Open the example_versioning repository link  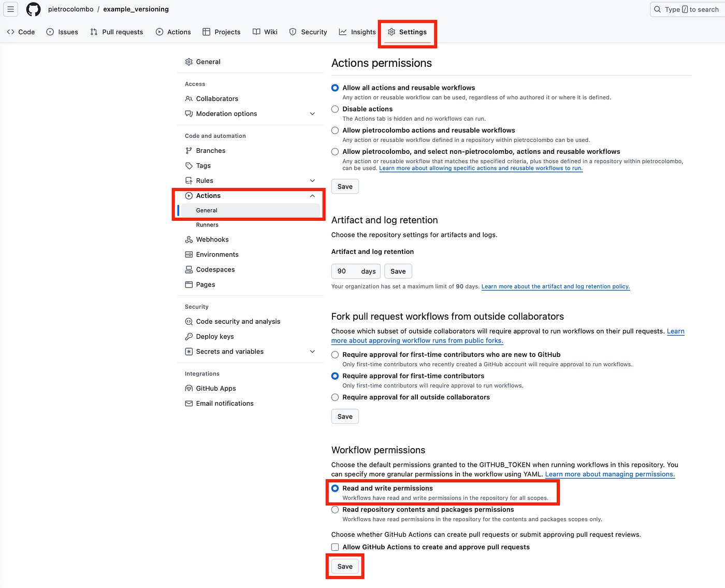click(136, 9)
